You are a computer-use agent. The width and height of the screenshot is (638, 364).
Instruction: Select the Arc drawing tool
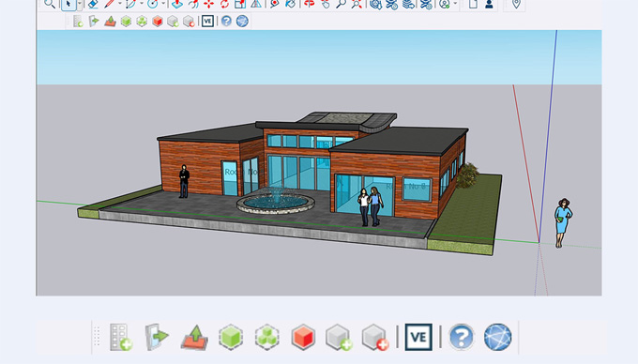[131, 4]
